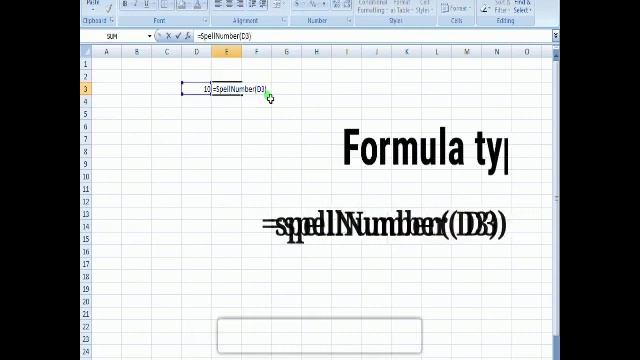Open Sort & Filter dropdown

point(502,7)
